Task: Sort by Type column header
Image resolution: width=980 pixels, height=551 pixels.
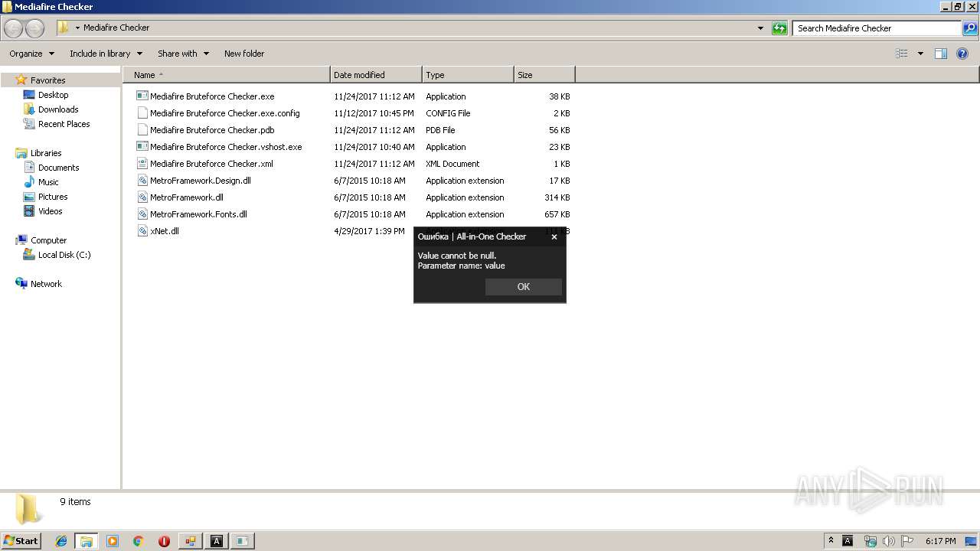Action: 468,75
